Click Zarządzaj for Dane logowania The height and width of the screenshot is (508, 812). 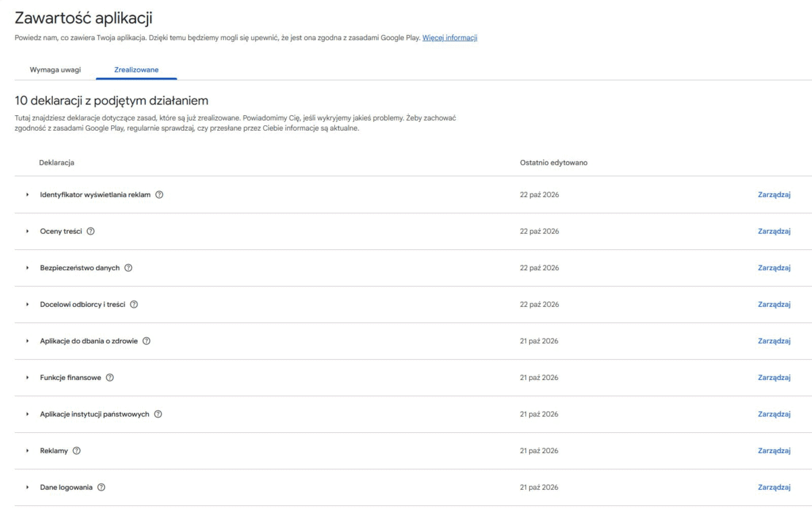tap(774, 487)
